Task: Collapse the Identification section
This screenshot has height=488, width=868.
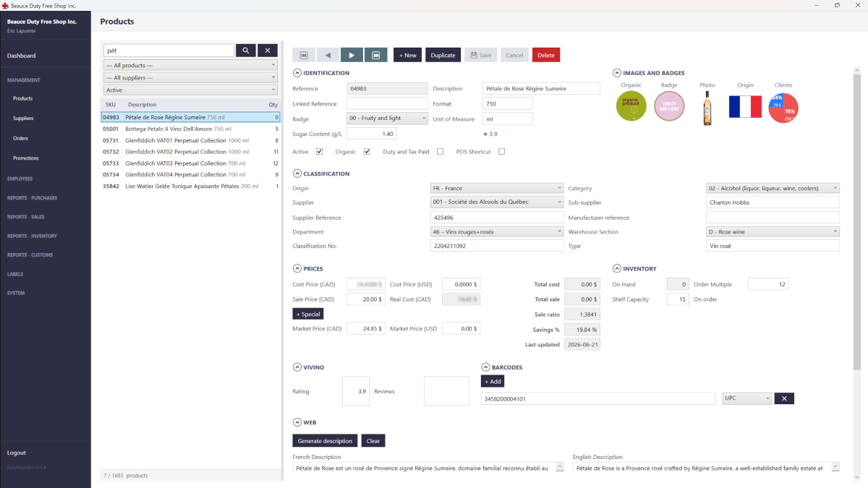Action: tap(297, 73)
